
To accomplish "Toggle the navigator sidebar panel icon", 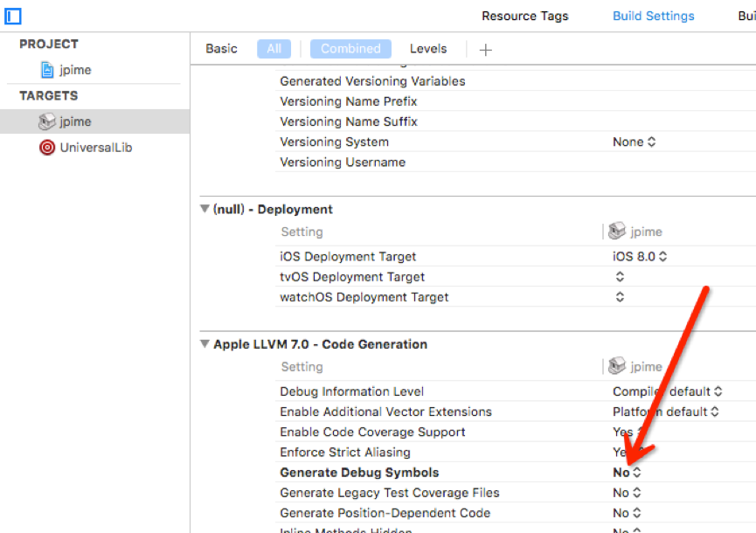I will [13, 16].
